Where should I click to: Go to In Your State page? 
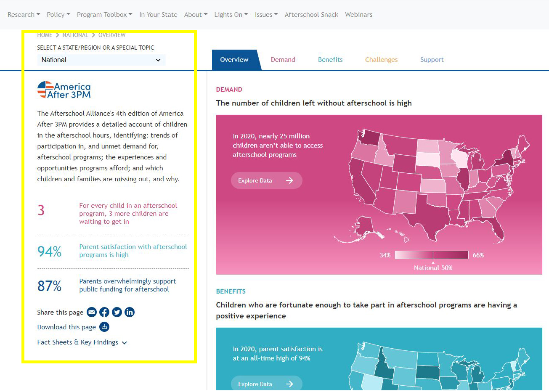(158, 14)
